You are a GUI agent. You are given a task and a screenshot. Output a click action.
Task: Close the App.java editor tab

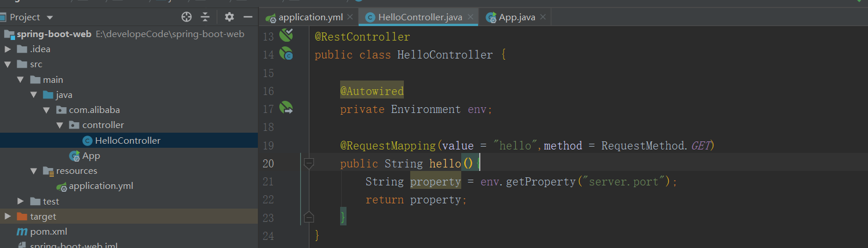coord(543,17)
